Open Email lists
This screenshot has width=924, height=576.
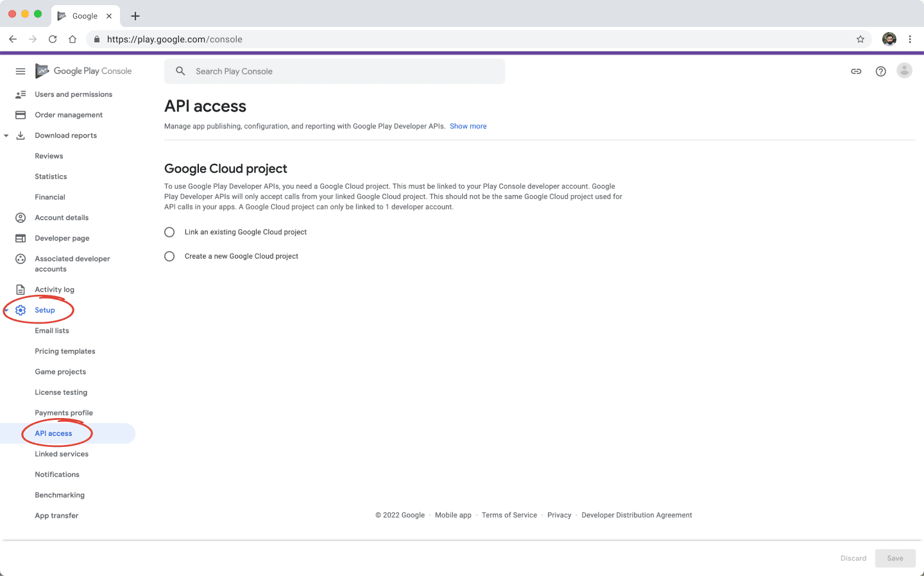click(52, 331)
